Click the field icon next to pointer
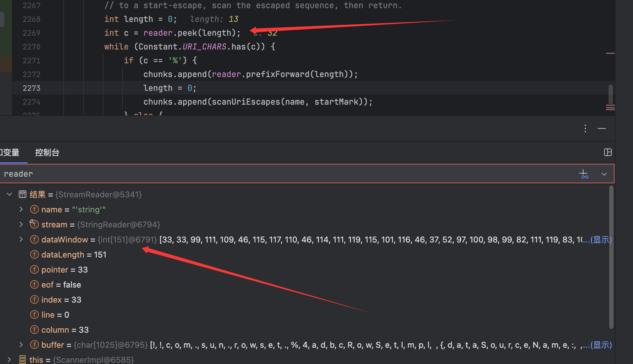The width and height of the screenshot is (633, 364). pos(34,270)
